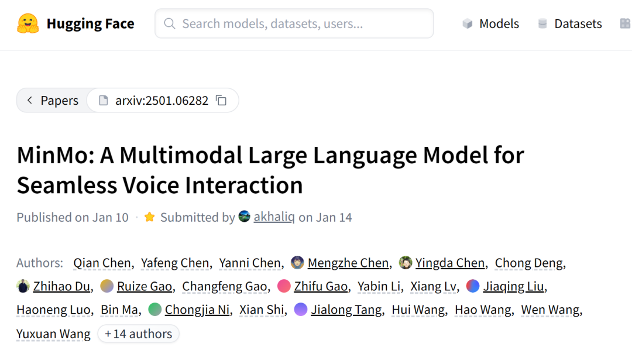Open Mengzhe Chen's profile link
Viewport: 632px width, 364px height.
tap(348, 263)
